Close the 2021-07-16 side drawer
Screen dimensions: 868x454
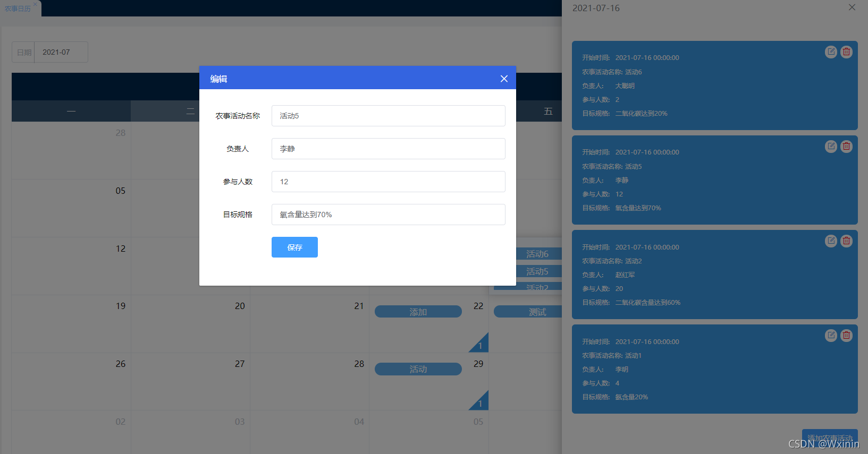[852, 7]
